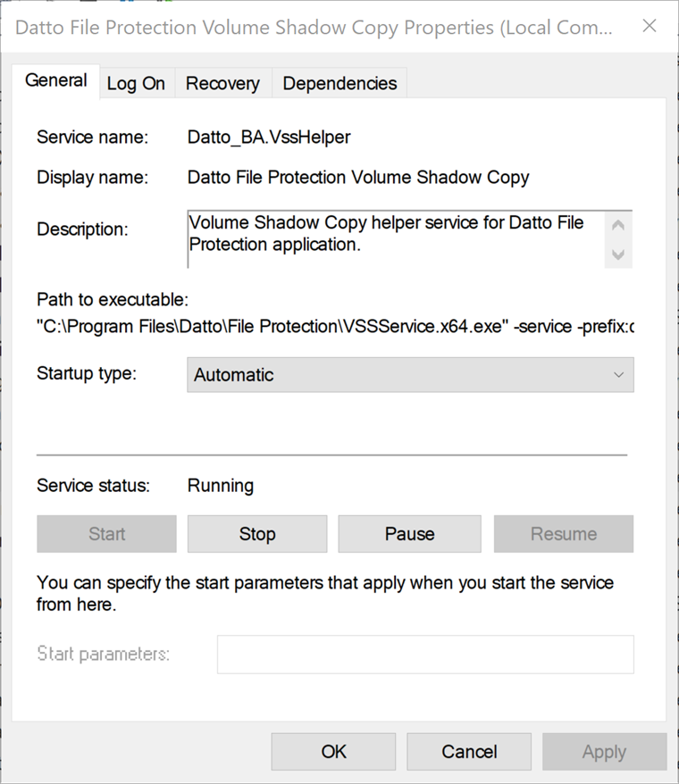Select the General tab

point(55,80)
